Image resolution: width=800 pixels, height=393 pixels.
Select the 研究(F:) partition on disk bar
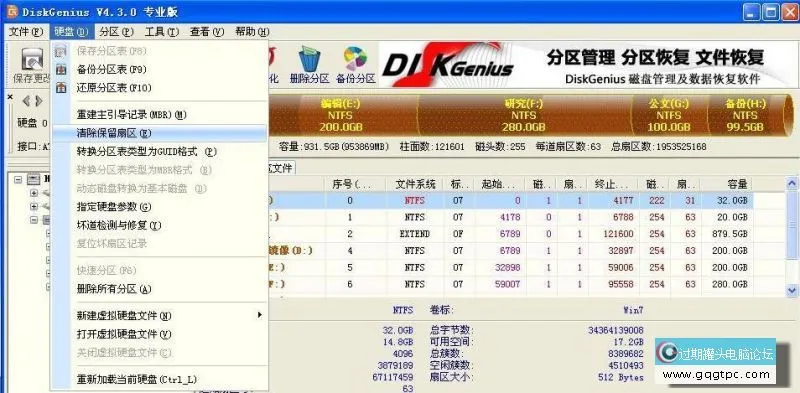[x=523, y=115]
